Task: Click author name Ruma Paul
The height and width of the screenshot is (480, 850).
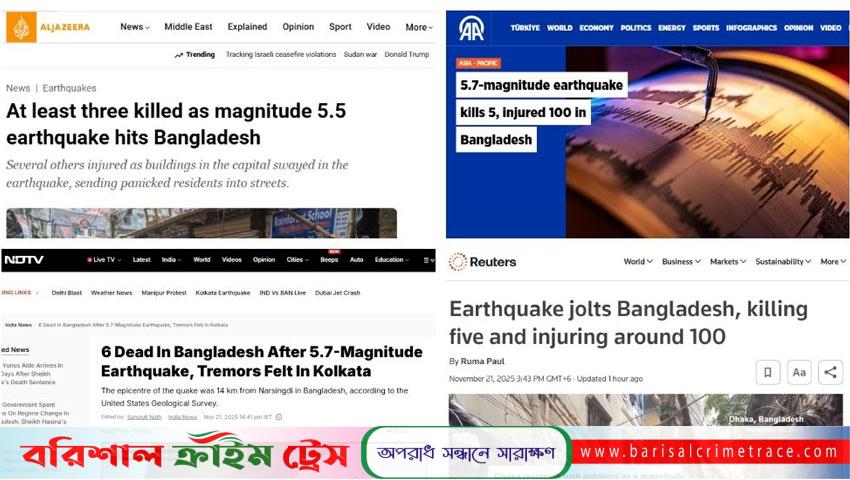Action: (482, 361)
